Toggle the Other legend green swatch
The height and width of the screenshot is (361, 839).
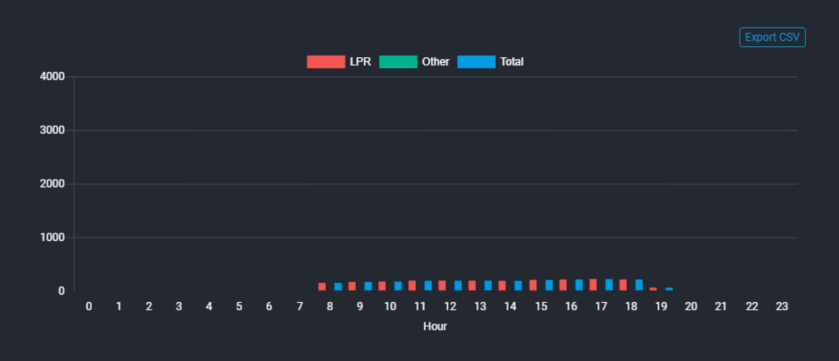[x=398, y=62]
